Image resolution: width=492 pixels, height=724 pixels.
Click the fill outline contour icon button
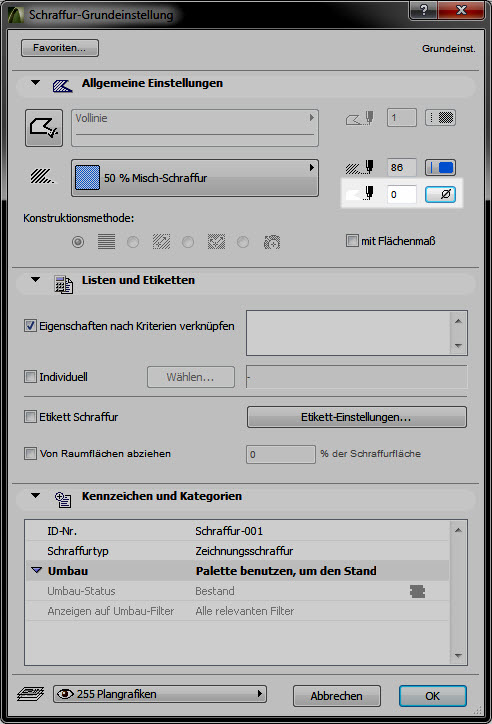(x=44, y=127)
